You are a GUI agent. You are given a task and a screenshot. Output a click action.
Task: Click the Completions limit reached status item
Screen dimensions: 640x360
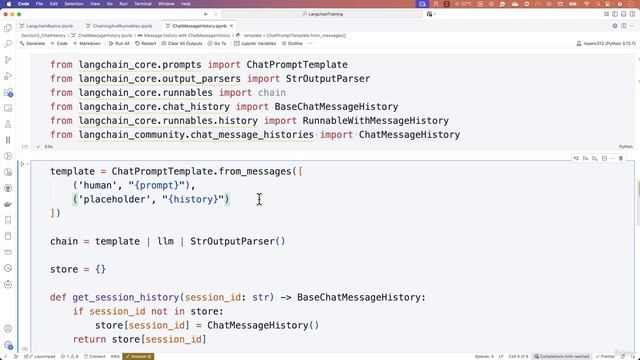tap(562, 356)
